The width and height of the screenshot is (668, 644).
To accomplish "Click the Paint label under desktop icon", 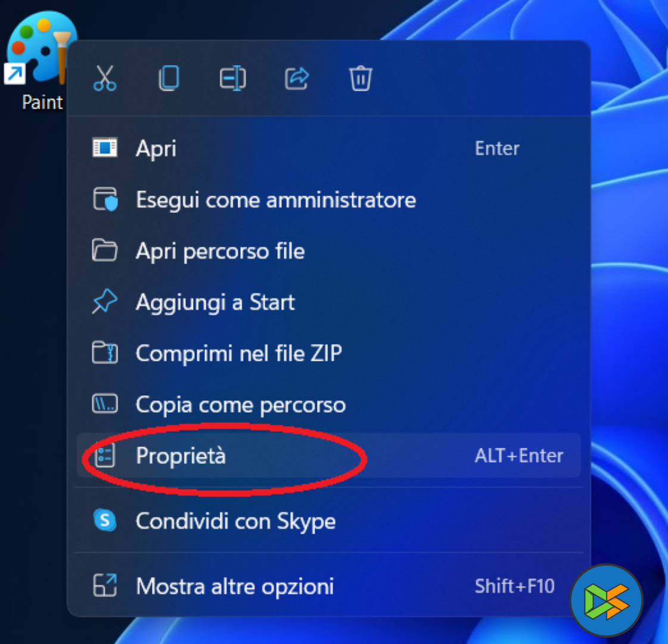I will pos(42,103).
